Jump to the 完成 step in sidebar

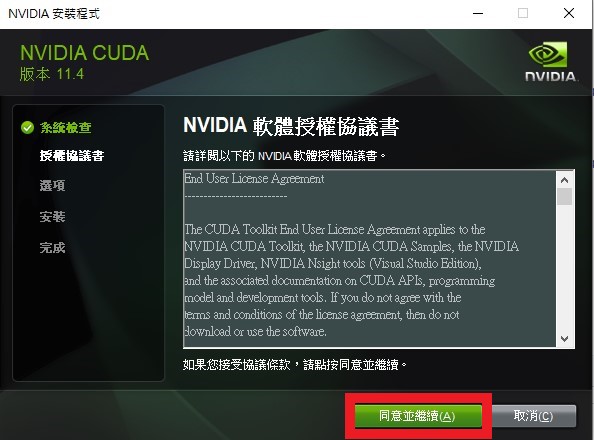point(52,247)
